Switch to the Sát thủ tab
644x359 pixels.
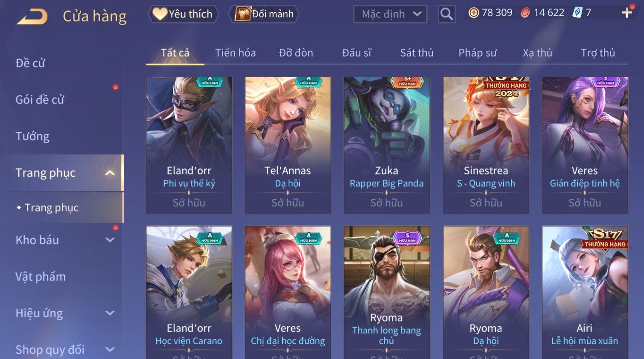pyautogui.click(x=417, y=53)
